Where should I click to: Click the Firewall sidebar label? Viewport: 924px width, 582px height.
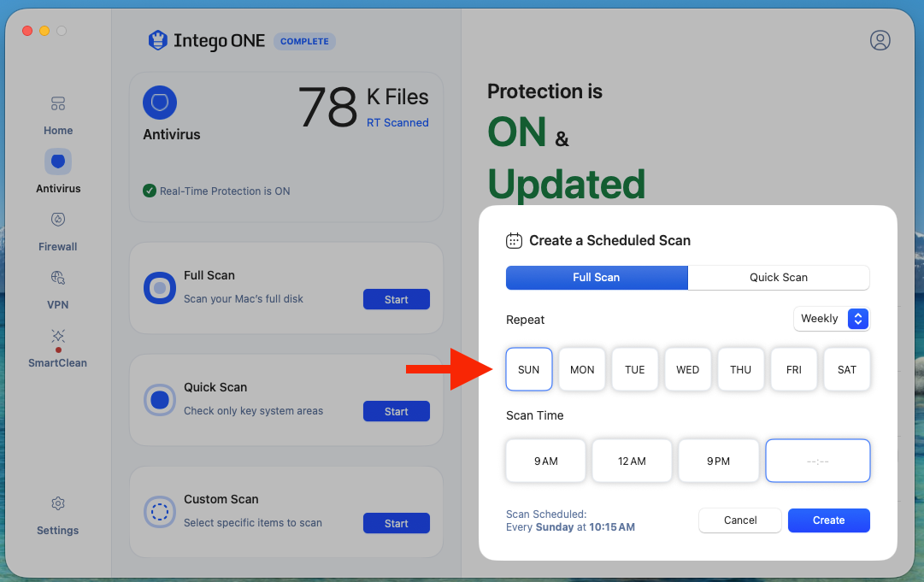click(58, 246)
